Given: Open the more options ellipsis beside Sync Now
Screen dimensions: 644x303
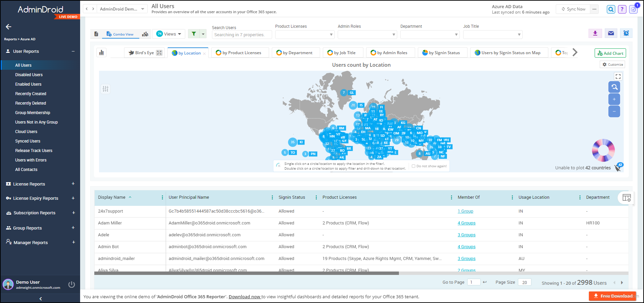Looking at the screenshot, I should 594,9.
